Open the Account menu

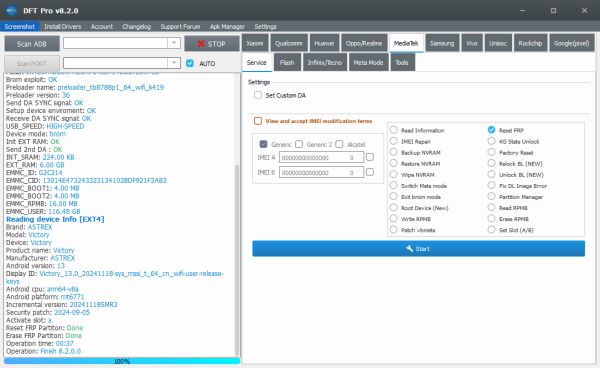click(102, 26)
